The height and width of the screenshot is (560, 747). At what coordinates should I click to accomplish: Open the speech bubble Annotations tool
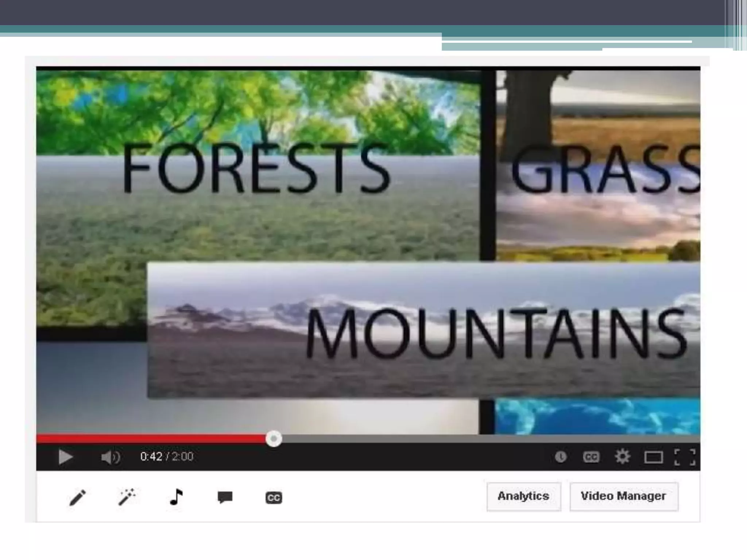pyautogui.click(x=225, y=497)
